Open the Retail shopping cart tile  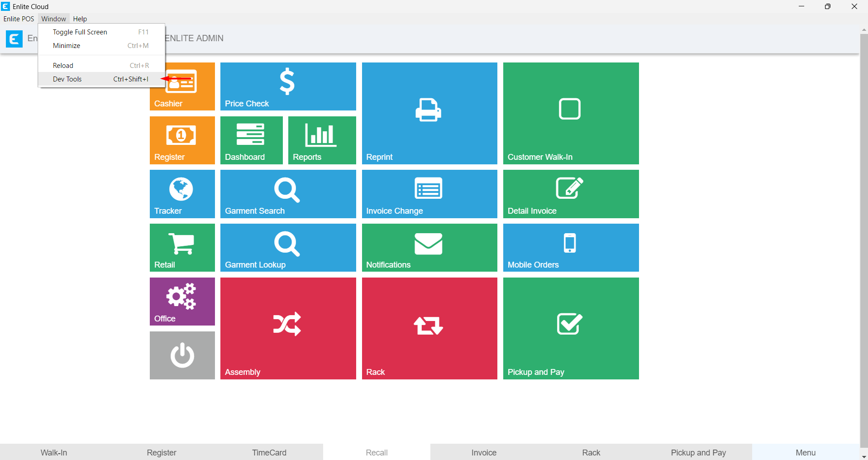tap(182, 247)
